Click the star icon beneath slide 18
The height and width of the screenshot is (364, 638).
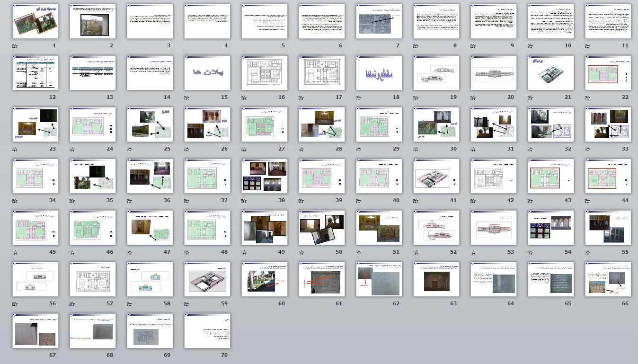pos(359,98)
